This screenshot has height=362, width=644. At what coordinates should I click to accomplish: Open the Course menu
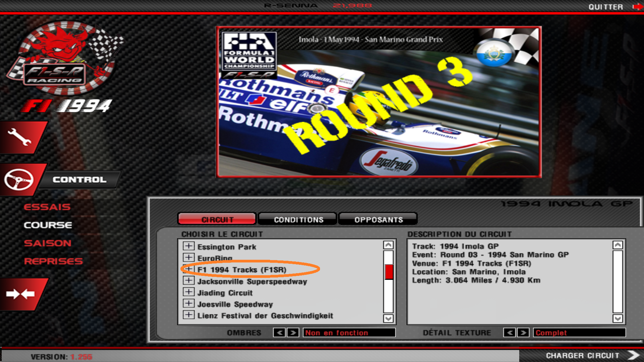coord(48,225)
